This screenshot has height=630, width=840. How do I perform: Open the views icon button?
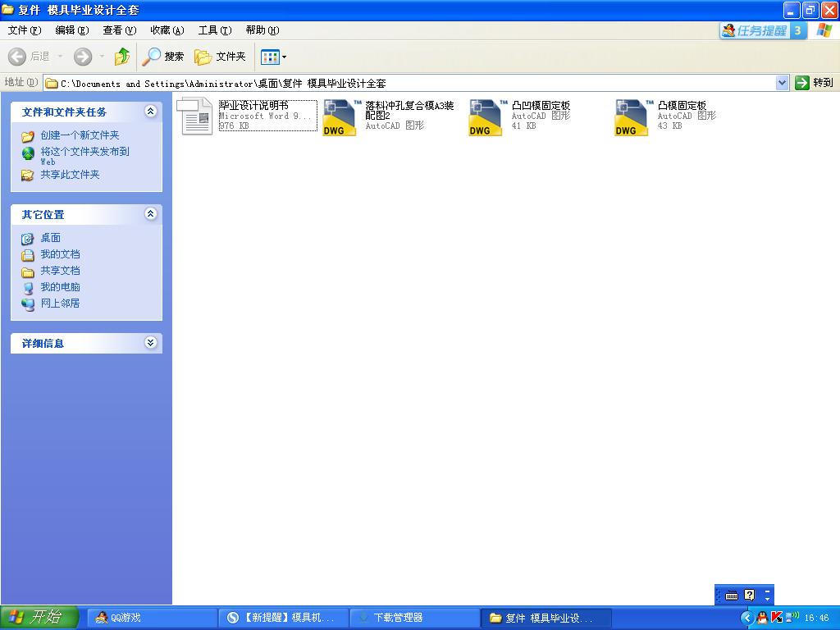coord(270,57)
